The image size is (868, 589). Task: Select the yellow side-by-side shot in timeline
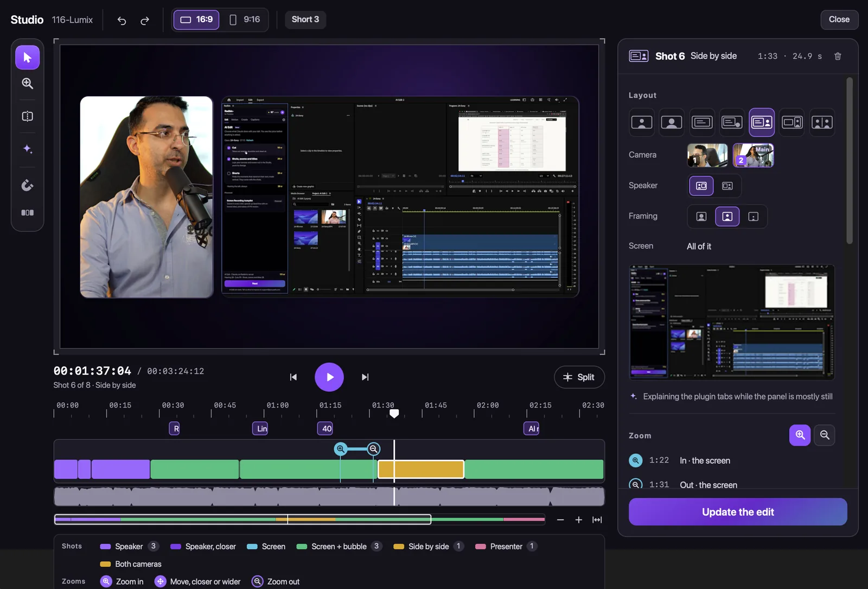coord(421,469)
